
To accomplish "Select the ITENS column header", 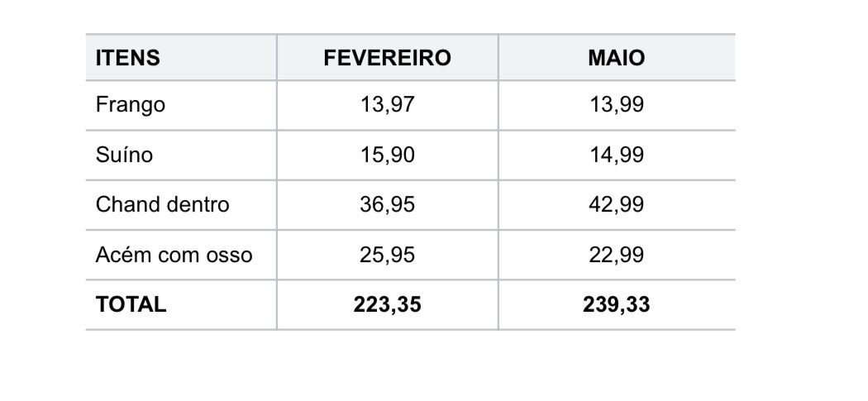I will 128,58.
